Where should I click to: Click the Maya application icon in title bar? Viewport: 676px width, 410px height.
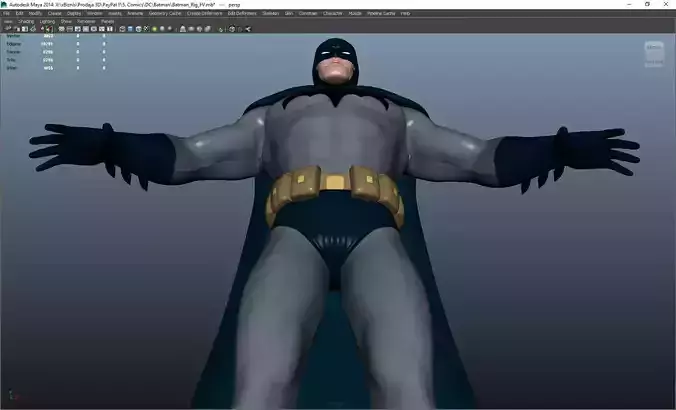point(4,4)
